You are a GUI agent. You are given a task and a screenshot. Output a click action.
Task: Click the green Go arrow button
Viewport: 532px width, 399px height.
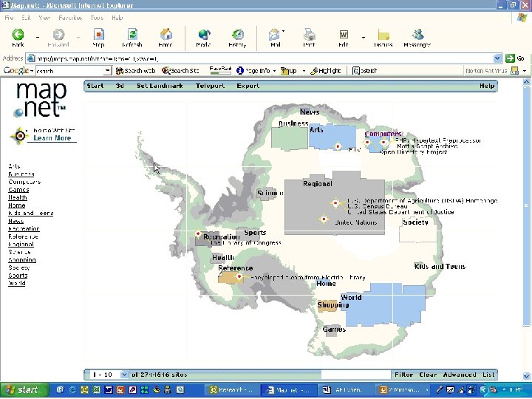pyautogui.click(x=510, y=58)
